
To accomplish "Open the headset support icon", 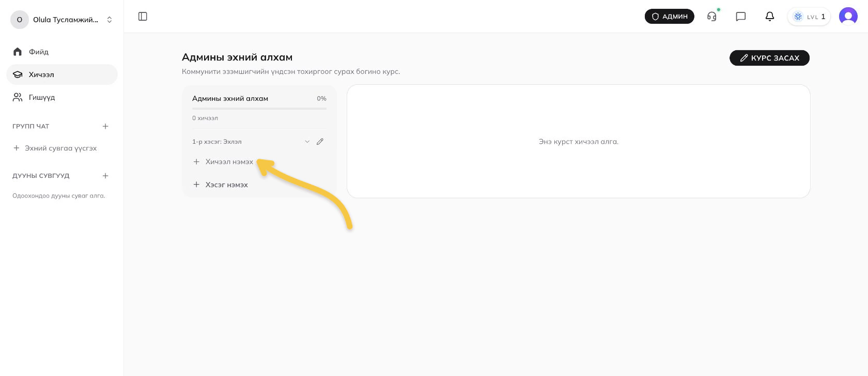I will pos(712,17).
